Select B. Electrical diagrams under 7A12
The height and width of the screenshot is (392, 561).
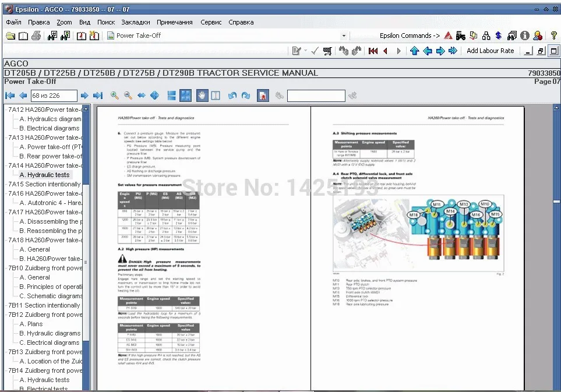(53, 128)
